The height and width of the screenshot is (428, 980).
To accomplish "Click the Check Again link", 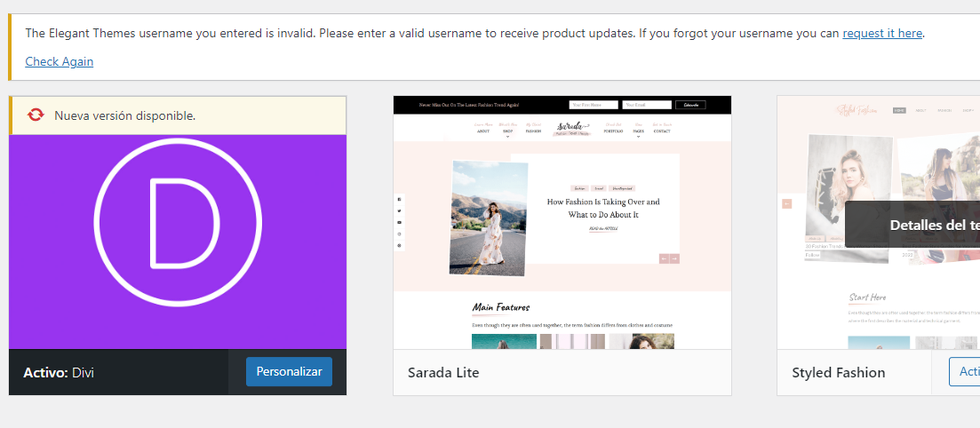I will pyautogui.click(x=60, y=62).
